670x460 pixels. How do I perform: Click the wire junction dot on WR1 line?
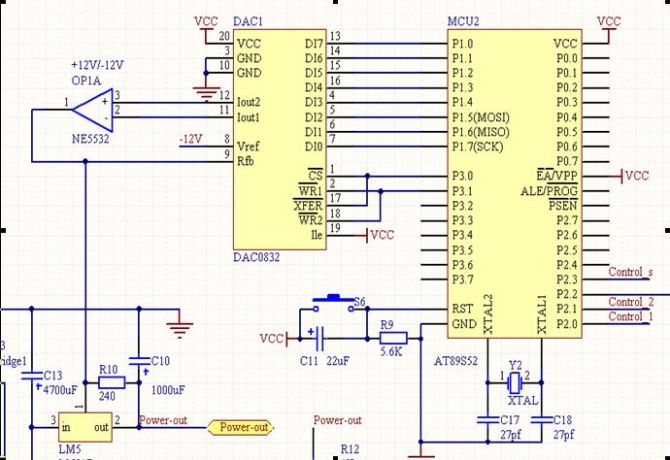380,191
